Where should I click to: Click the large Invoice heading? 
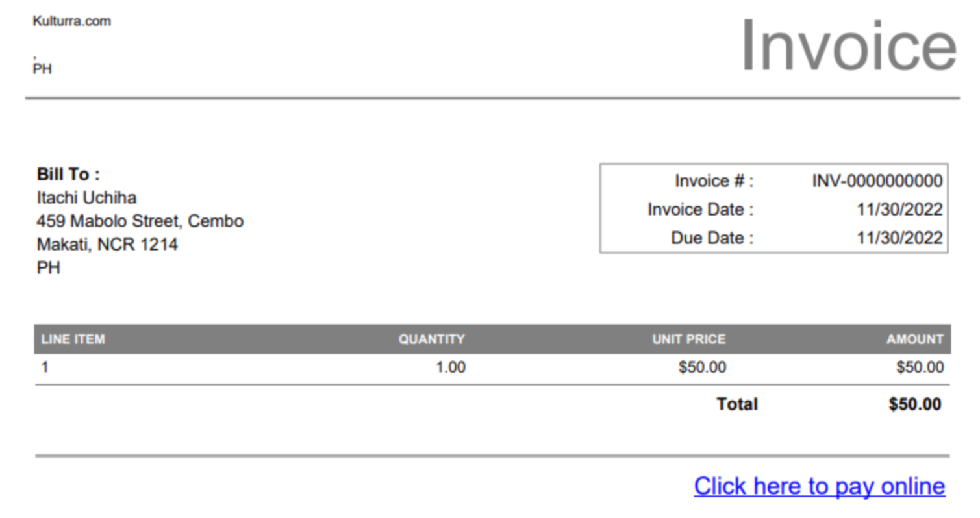click(x=848, y=47)
